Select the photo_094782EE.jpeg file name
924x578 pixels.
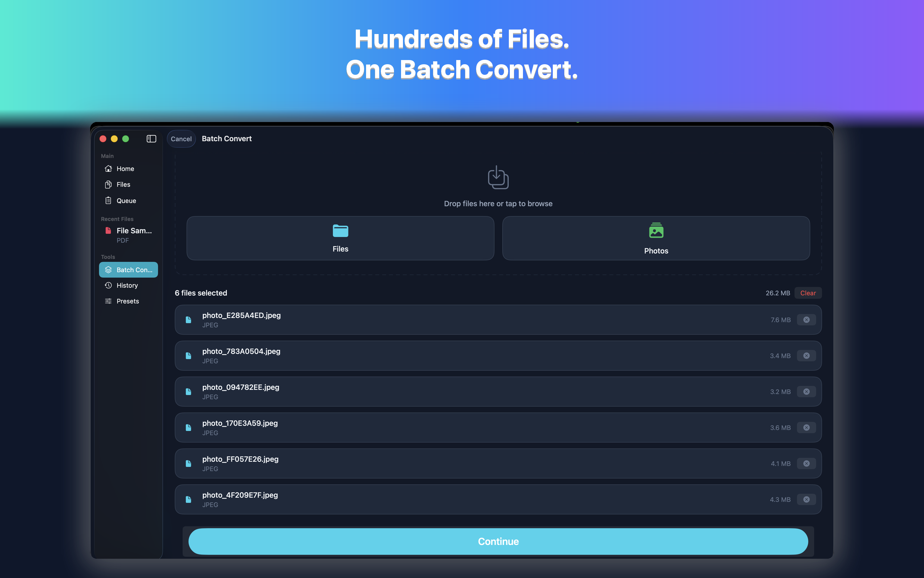pyautogui.click(x=241, y=387)
